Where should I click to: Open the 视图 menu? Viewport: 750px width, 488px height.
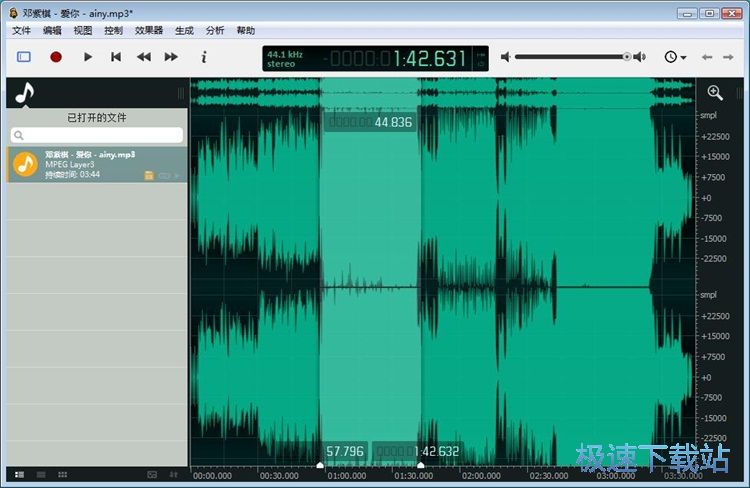coord(83,31)
